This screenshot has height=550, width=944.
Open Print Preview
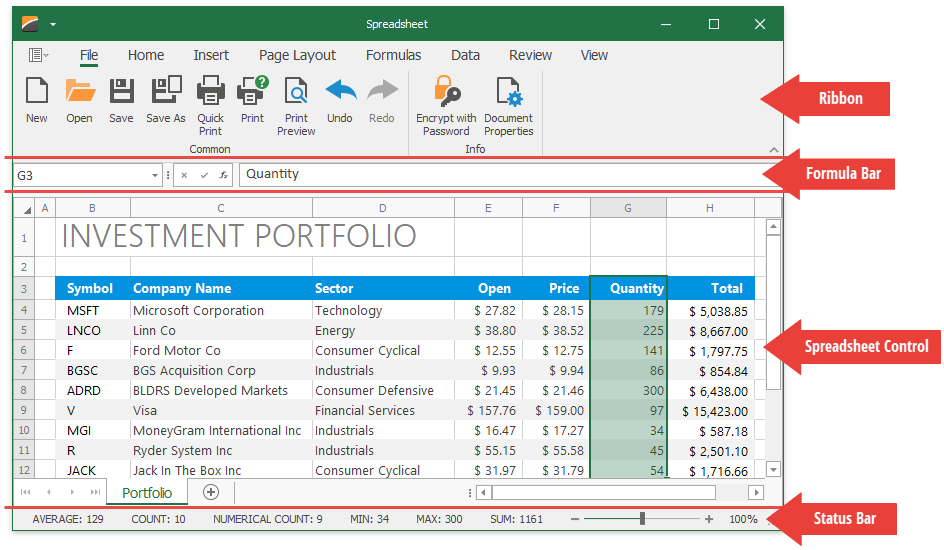pyautogui.click(x=296, y=93)
